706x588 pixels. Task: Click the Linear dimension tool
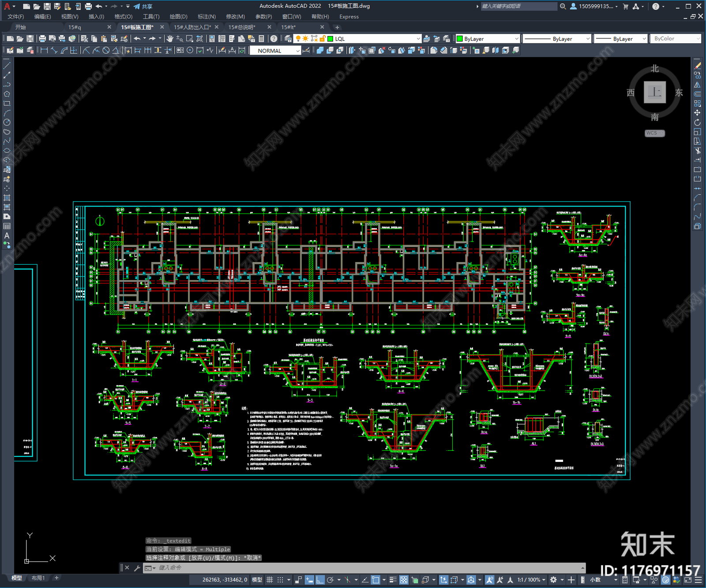click(x=44, y=50)
